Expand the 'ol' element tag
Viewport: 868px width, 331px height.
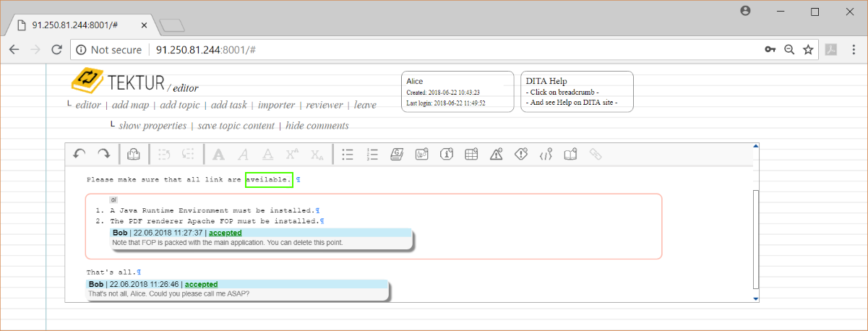point(113,199)
